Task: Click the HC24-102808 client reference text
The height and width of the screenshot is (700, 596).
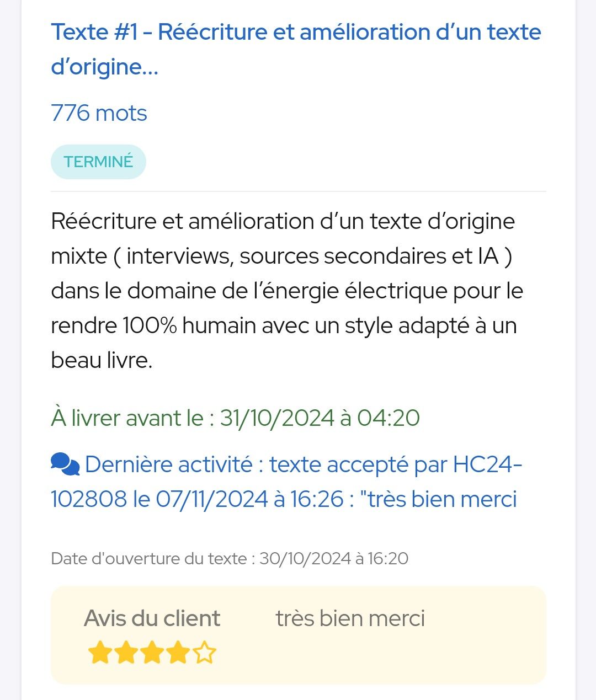Action: pos(286,482)
